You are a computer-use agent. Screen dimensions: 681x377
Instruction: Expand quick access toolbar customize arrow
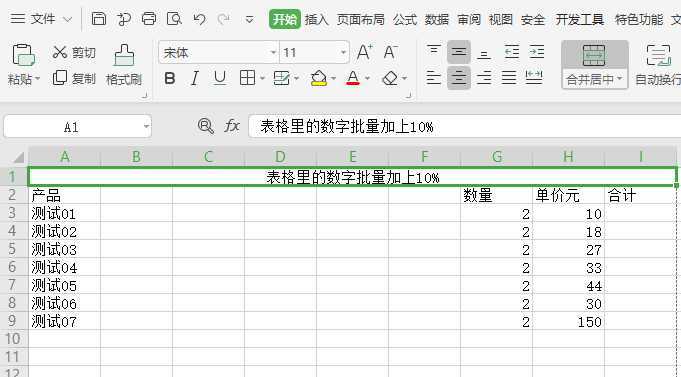249,20
